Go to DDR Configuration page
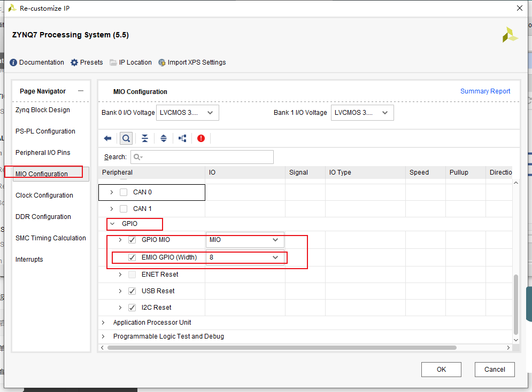The width and height of the screenshot is (532, 392). (x=43, y=217)
